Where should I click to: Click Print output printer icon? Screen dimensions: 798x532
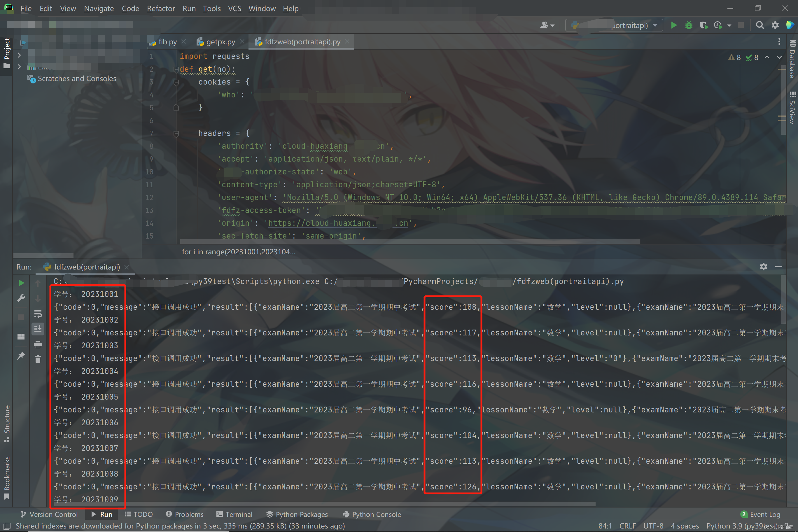(x=38, y=344)
